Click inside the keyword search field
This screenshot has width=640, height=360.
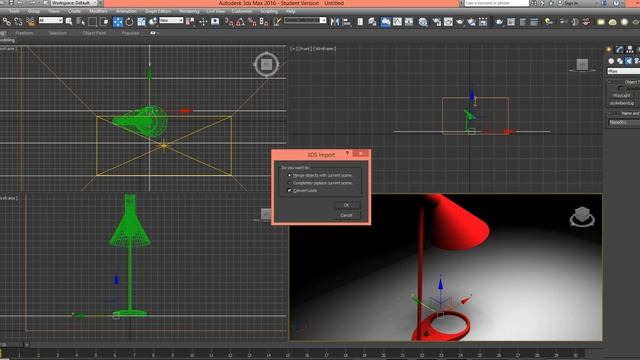[496, 3]
